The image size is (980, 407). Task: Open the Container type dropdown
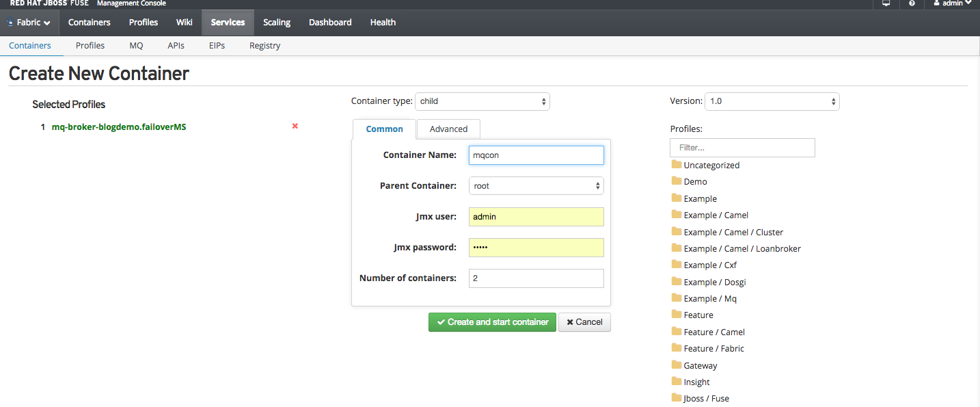point(482,101)
